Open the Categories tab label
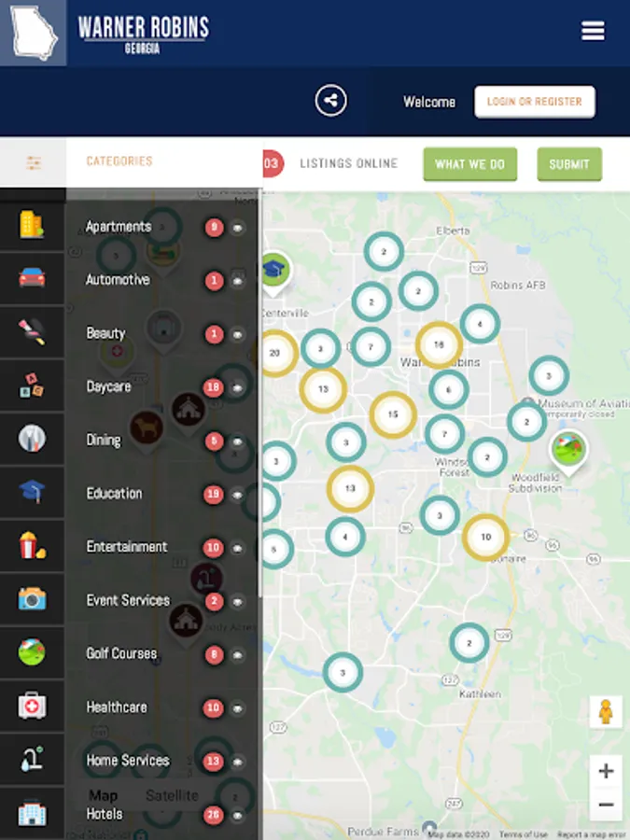Screen dimensions: 630x840 click(119, 161)
